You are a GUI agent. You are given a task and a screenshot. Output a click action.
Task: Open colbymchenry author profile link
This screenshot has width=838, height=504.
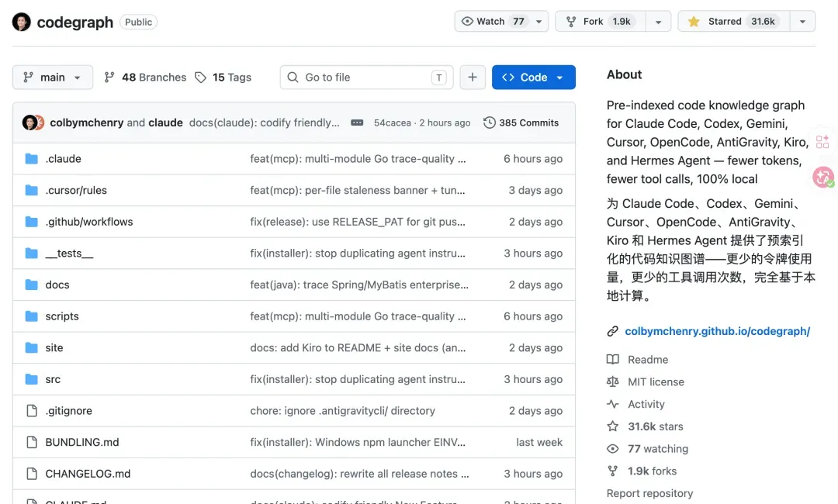(x=87, y=123)
